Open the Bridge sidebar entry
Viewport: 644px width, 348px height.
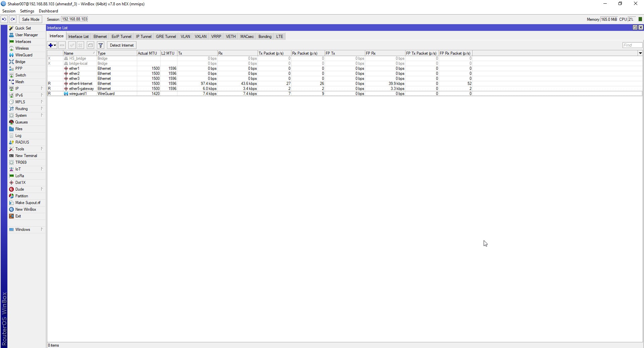click(27, 62)
